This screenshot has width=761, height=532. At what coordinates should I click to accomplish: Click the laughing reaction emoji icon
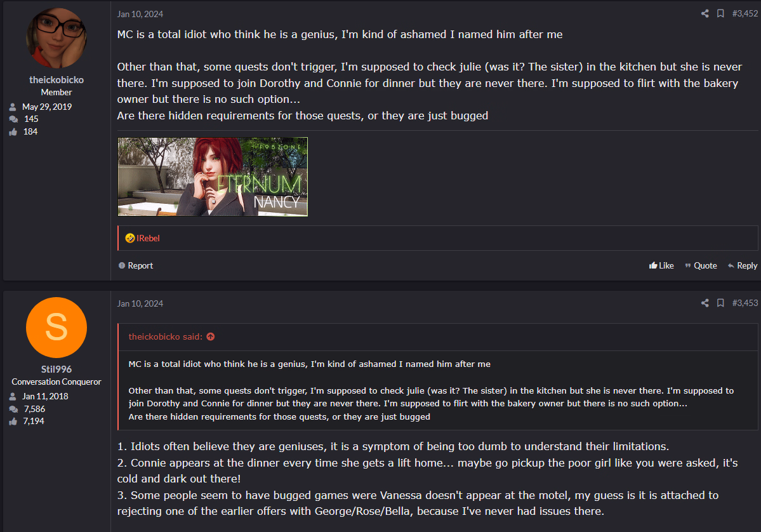tap(129, 238)
